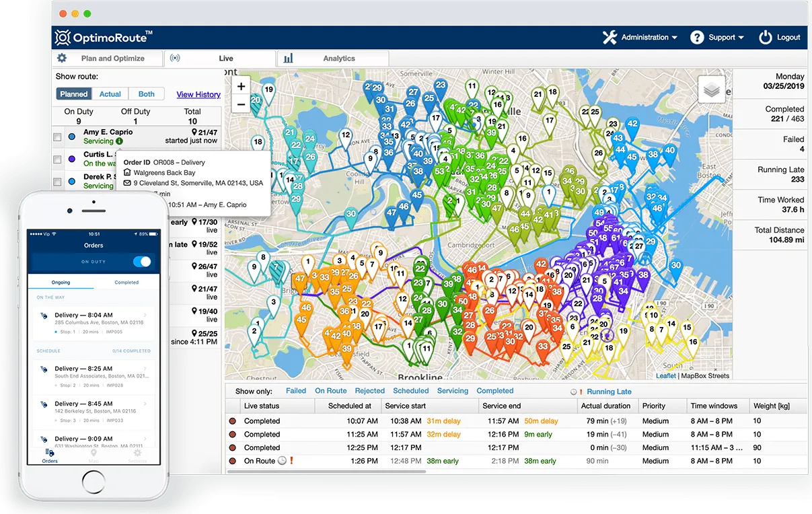The width and height of the screenshot is (812, 514).
Task: Click the power icon next to Logout
Action: point(766,38)
